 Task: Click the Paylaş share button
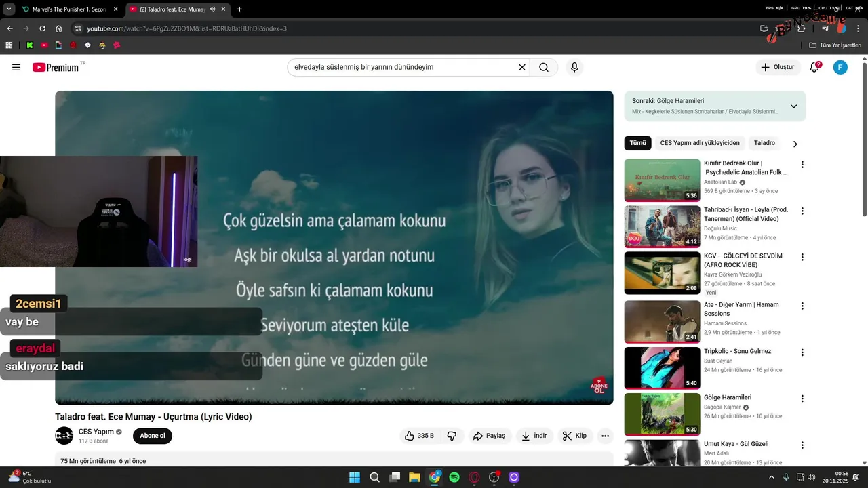pos(489,436)
